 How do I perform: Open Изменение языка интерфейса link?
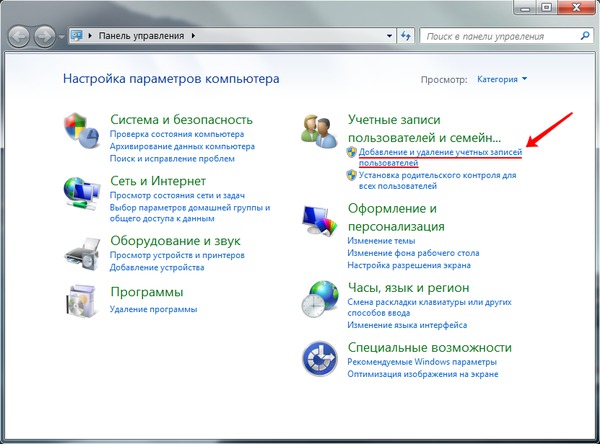pyautogui.click(x=407, y=325)
